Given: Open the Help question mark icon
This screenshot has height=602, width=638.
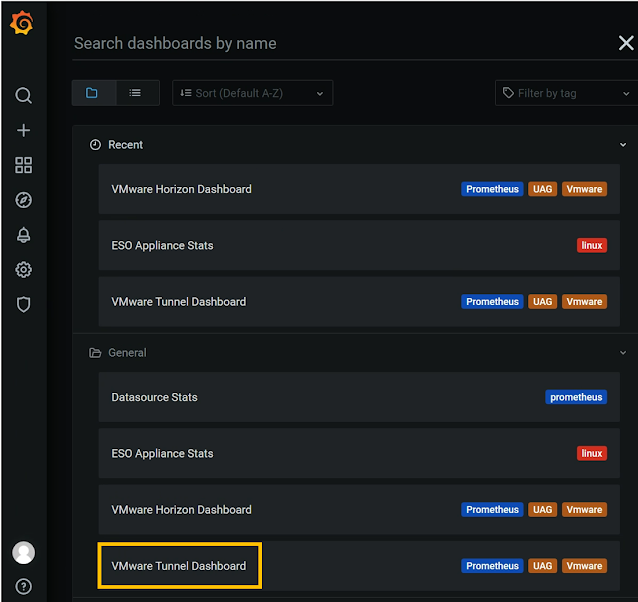Looking at the screenshot, I should [x=23, y=587].
